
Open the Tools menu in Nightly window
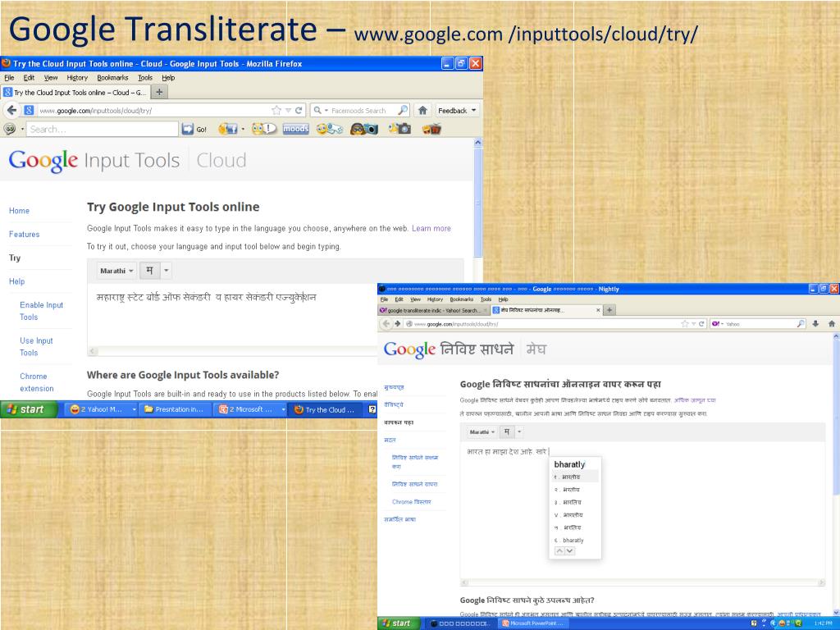click(x=486, y=299)
